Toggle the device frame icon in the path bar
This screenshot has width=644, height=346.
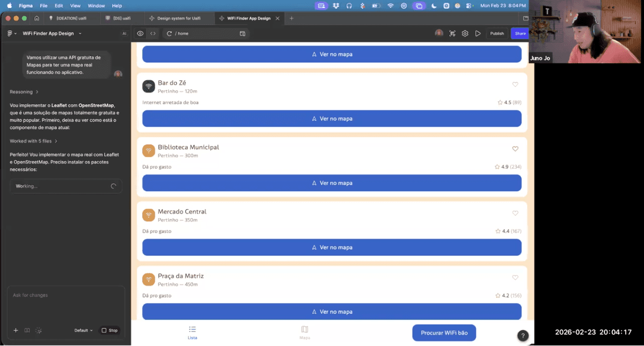click(x=243, y=33)
